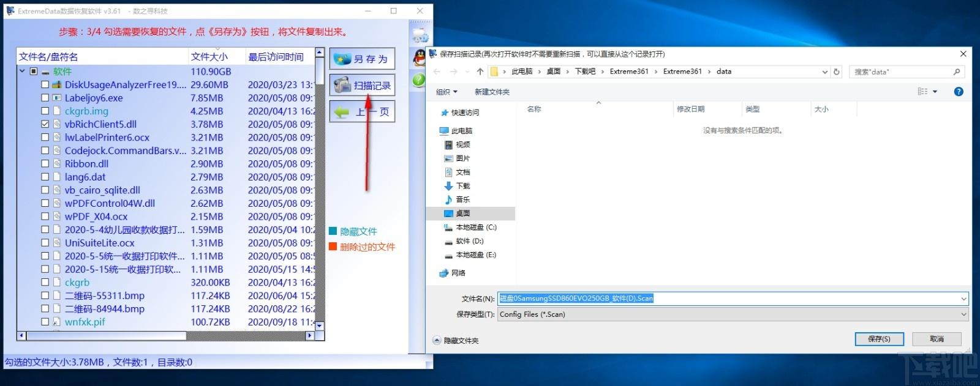The image size is (980, 386).
Task: Open the 组织 organize menu
Action: tap(447, 92)
